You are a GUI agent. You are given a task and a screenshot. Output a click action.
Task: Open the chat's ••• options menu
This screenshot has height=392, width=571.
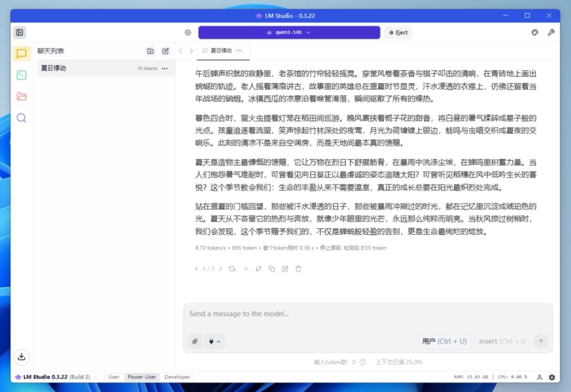[238, 51]
